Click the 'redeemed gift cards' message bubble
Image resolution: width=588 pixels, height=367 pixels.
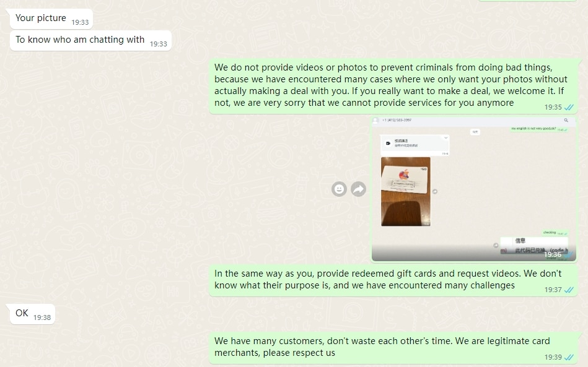tap(393, 280)
